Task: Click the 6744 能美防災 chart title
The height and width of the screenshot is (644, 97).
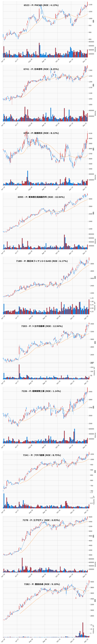Action: [x=41, y=133]
